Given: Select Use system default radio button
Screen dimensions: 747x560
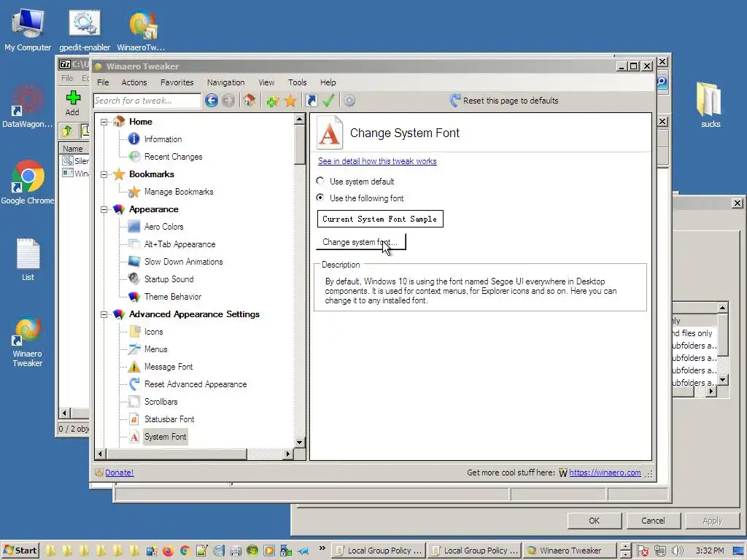Looking at the screenshot, I should [x=320, y=181].
